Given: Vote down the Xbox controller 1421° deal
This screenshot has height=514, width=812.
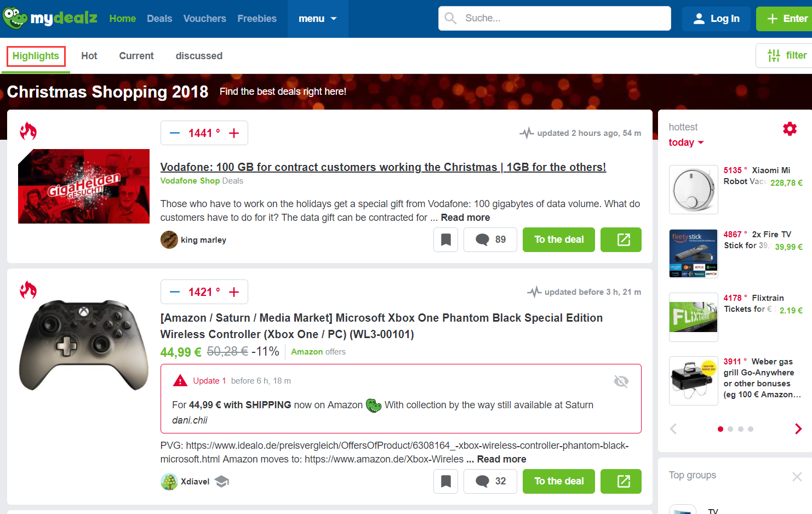Looking at the screenshot, I should (175, 292).
